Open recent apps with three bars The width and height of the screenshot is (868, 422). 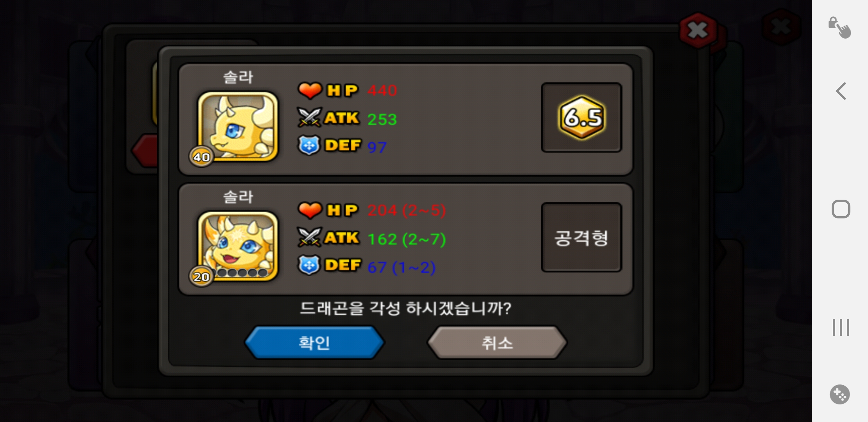pyautogui.click(x=841, y=327)
